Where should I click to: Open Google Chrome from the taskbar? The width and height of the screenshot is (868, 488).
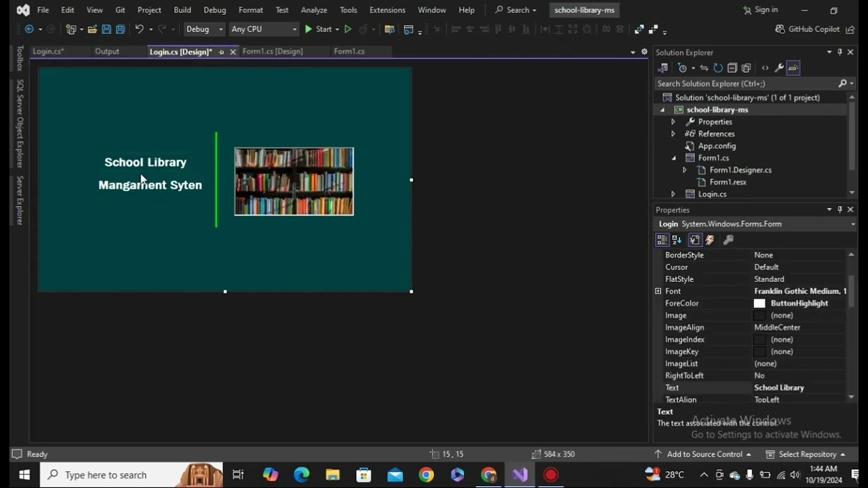[x=426, y=475]
